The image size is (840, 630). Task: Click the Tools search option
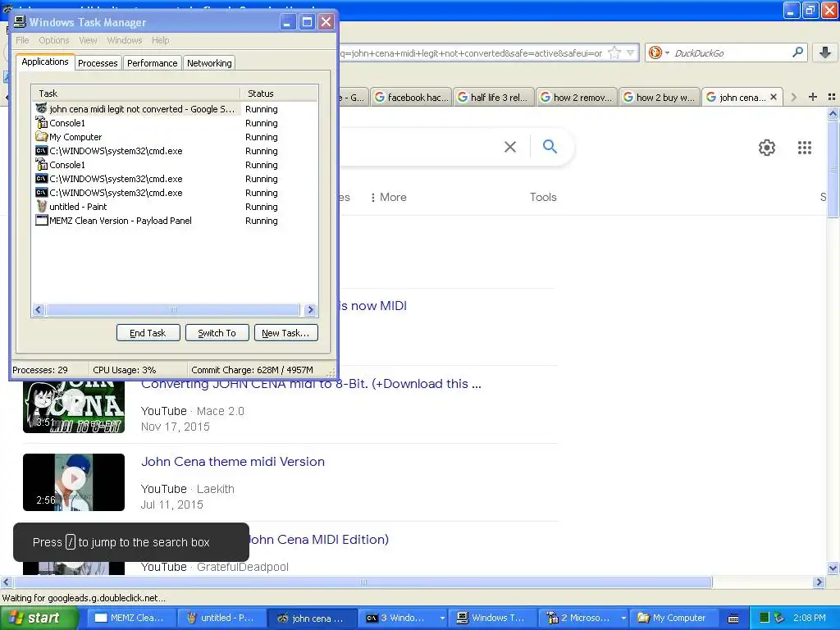tap(543, 197)
